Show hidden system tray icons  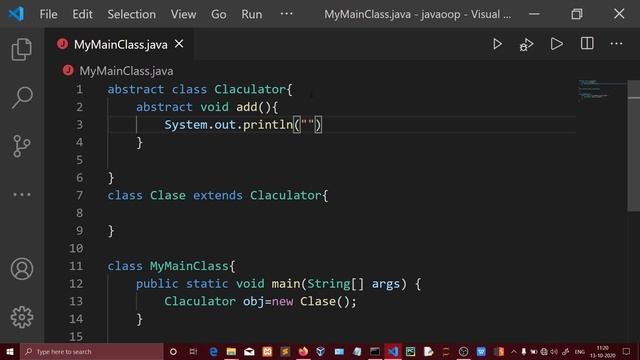[514, 351]
